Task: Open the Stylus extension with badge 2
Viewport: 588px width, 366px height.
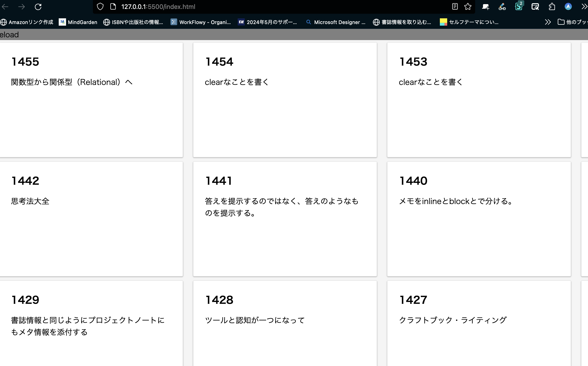Action: (519, 7)
